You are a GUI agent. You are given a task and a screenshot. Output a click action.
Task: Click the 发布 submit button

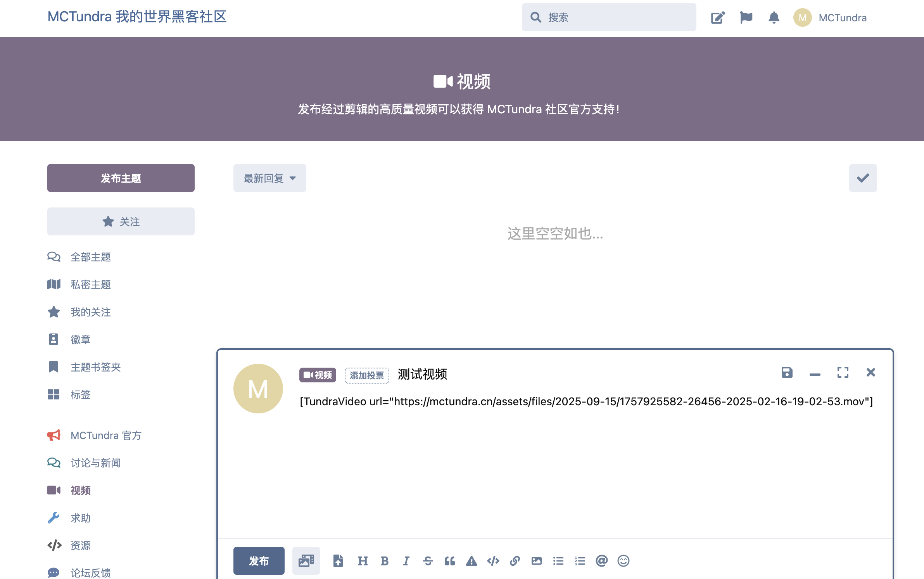click(259, 561)
